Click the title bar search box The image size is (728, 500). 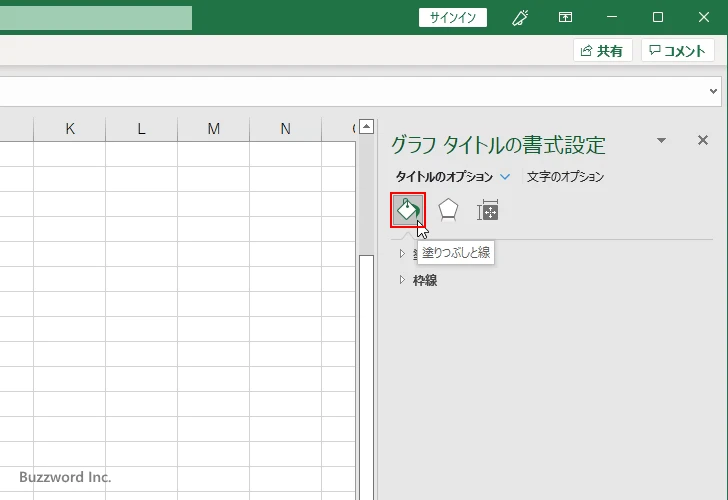(96, 18)
